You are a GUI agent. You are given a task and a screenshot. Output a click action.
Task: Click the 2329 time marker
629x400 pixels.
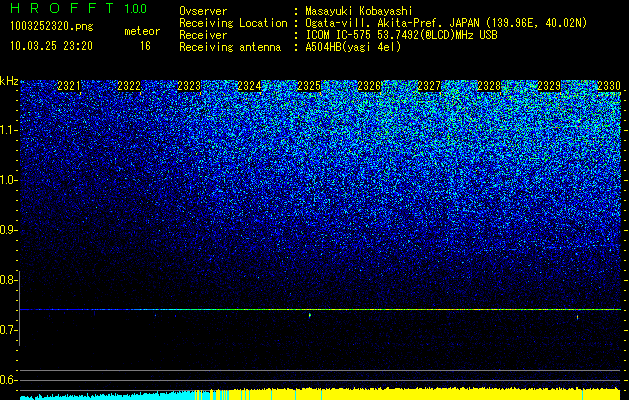549,86
